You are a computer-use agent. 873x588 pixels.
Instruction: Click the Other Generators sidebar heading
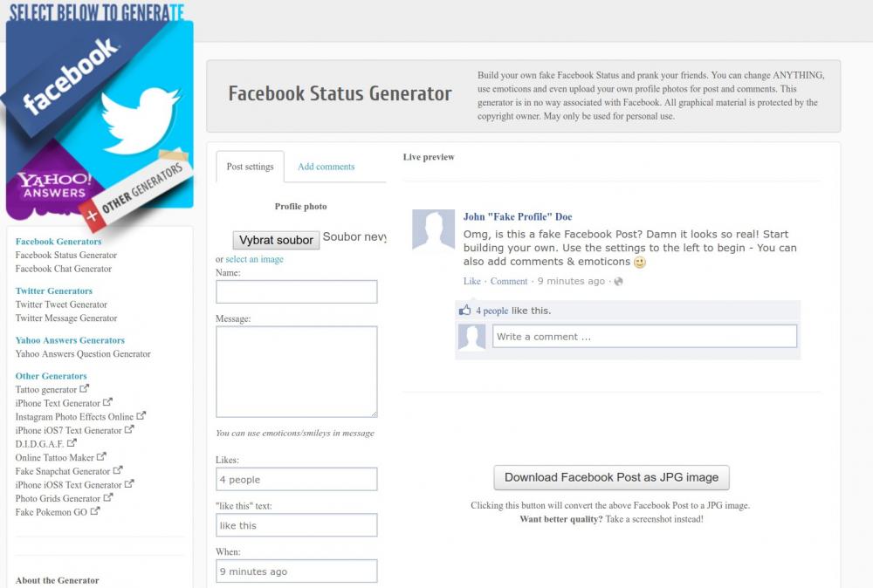click(52, 376)
